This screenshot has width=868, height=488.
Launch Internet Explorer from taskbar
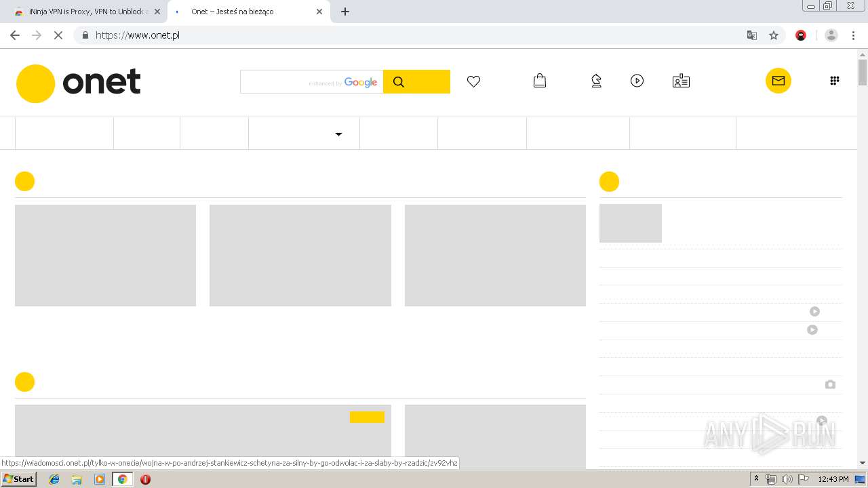coord(54,479)
